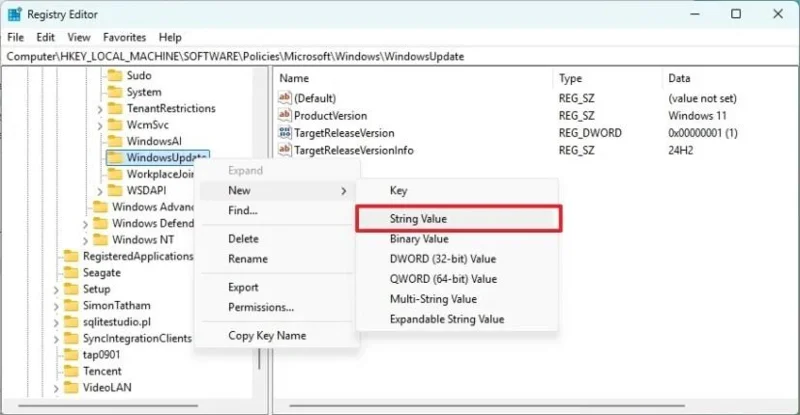This screenshot has width=800, height=415.
Task: Choose Binary Value from submenu
Action: pos(457,239)
